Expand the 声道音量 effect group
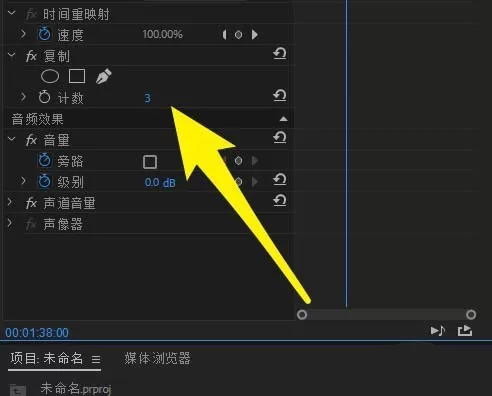Screen dimensions: 492x396 pos(10,202)
